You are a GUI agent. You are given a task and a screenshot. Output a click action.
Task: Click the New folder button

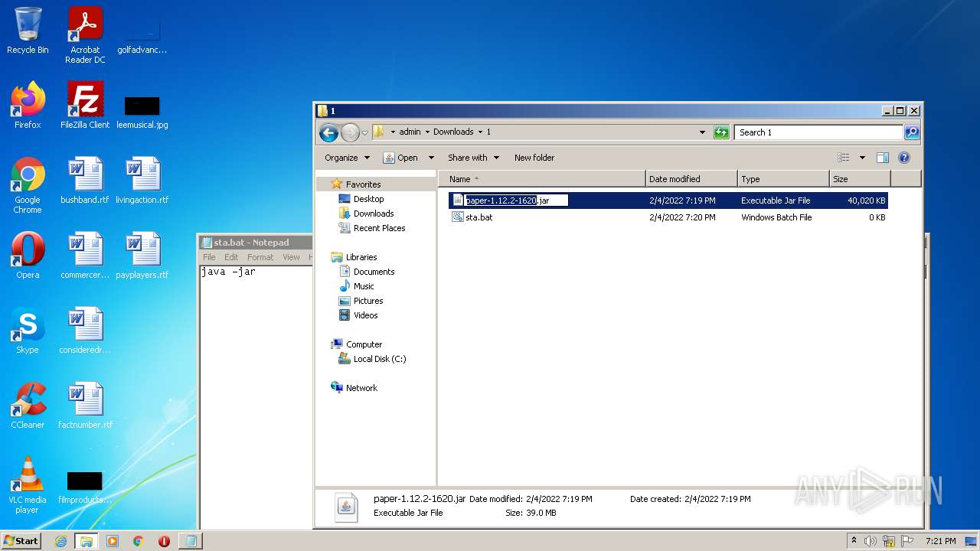[x=534, y=158]
